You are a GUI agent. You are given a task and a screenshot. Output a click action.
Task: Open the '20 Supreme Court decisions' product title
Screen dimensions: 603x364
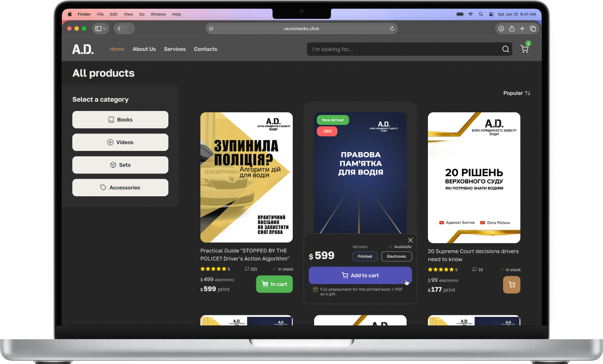pyautogui.click(x=473, y=255)
